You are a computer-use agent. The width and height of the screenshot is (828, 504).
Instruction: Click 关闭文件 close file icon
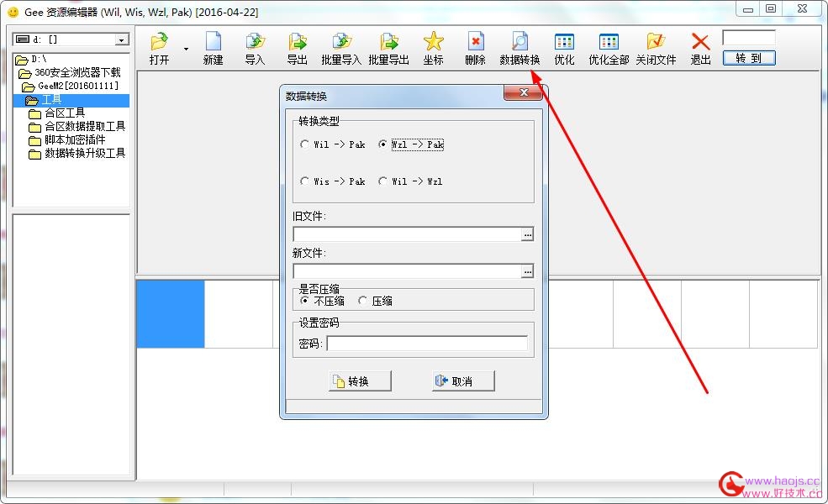(656, 48)
